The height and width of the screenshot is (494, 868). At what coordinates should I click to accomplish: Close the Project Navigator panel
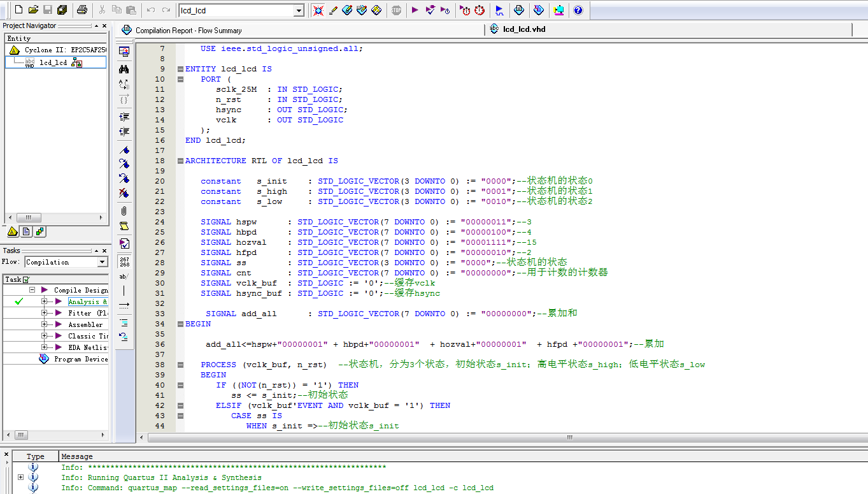(104, 25)
